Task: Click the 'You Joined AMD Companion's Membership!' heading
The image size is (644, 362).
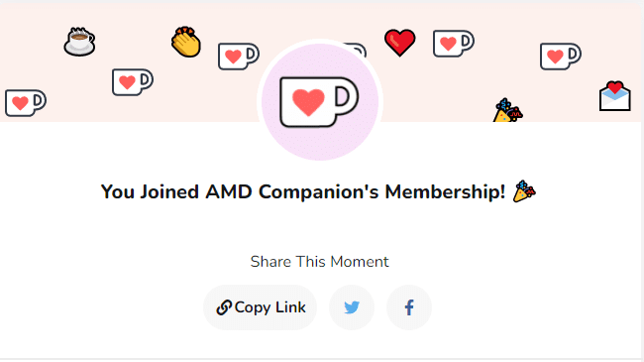Action: (303, 191)
